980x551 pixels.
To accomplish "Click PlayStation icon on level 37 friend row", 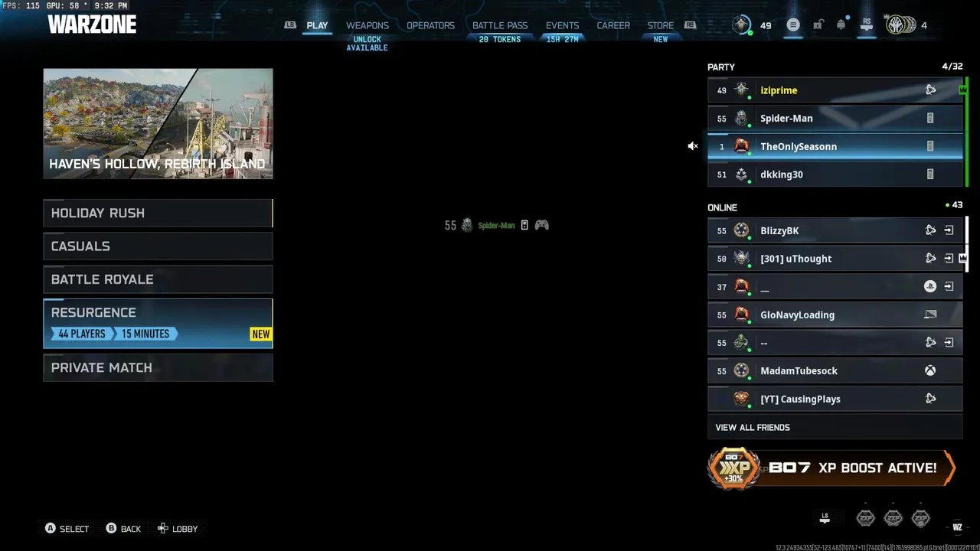I will tap(930, 286).
